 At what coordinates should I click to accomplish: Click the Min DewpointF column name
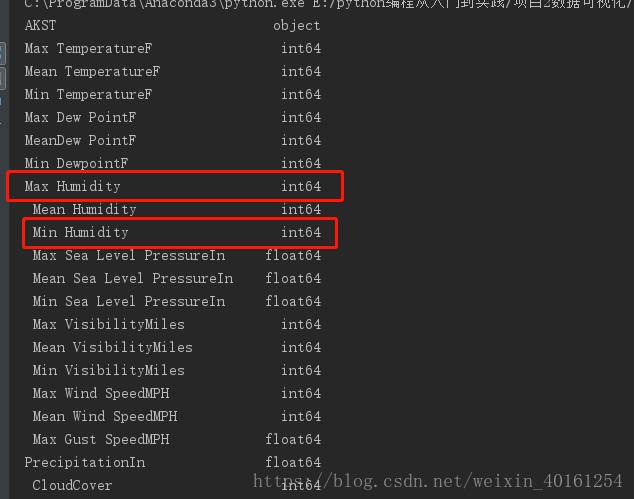pyautogui.click(x=76, y=163)
